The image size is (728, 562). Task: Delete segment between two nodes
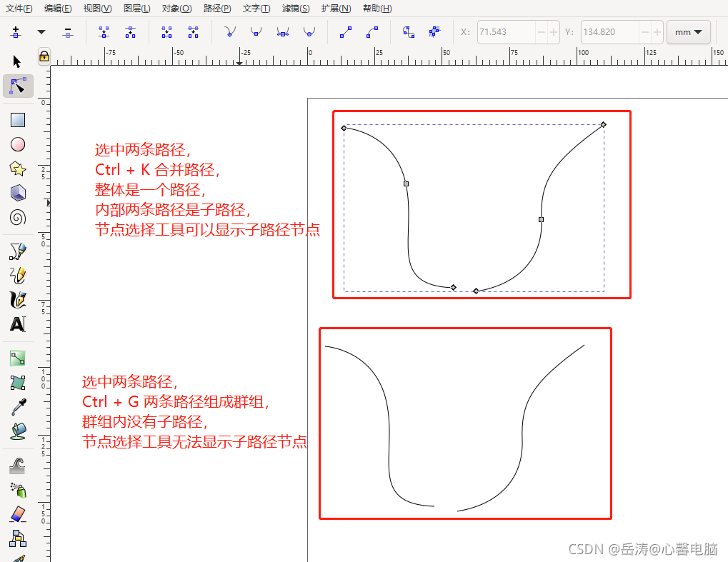pyautogui.click(x=193, y=32)
